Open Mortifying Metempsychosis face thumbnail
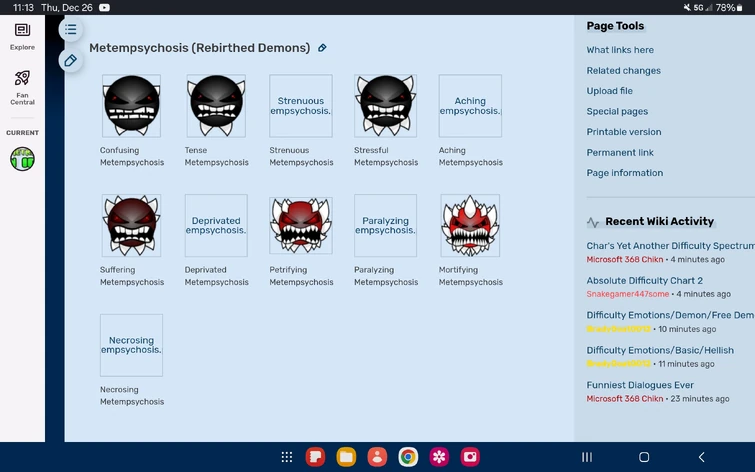The image size is (755, 472). (470, 225)
